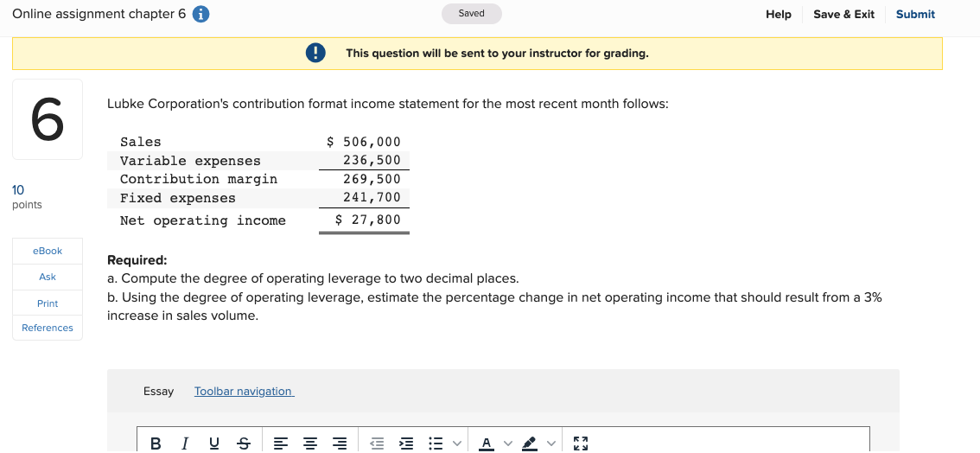
Task: Click the exclamation alert icon in banner
Action: [315, 53]
